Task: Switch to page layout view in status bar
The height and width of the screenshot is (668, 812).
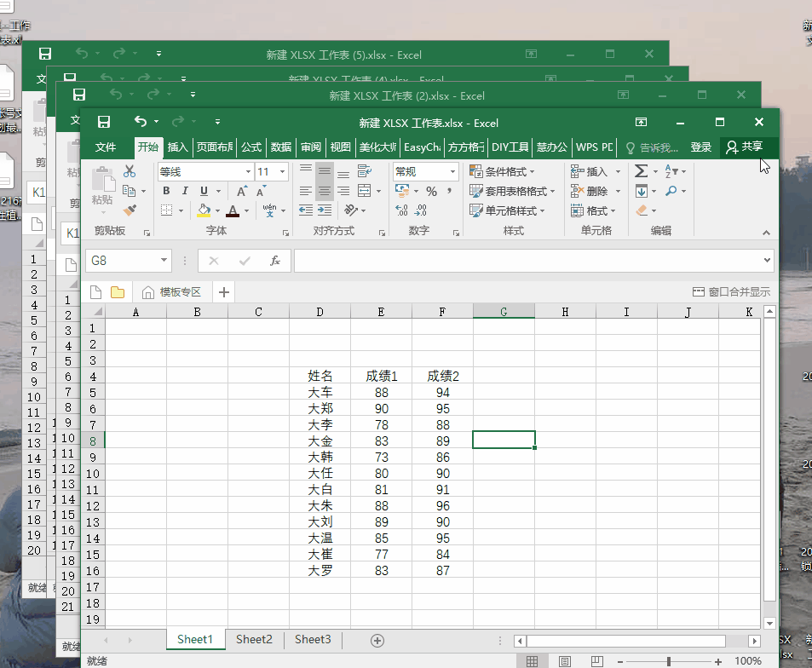Action: click(x=563, y=661)
